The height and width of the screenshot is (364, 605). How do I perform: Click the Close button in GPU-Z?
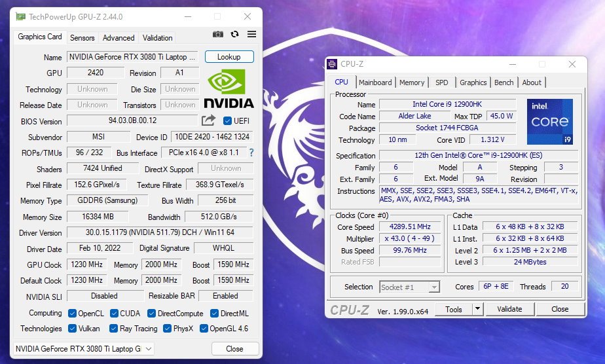click(235, 348)
